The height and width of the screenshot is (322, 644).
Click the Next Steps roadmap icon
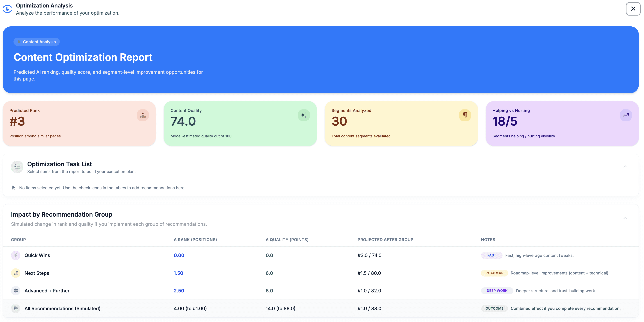click(x=16, y=273)
